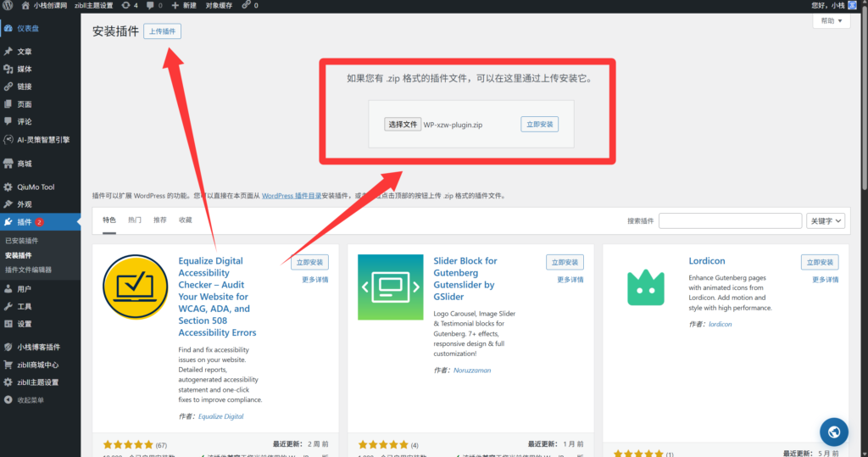Switch to the 热门 tab

(135, 220)
